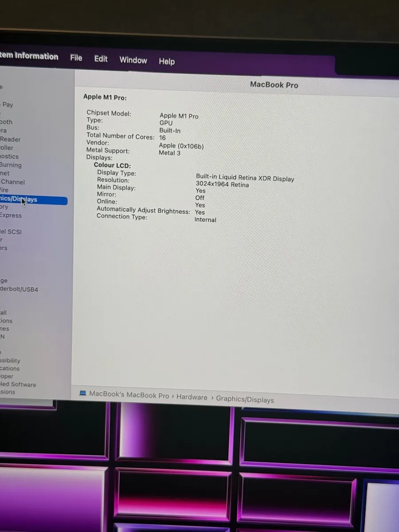The image size is (399, 532).
Task: Click Graphics/Displays in the path bar
Action: (245, 399)
